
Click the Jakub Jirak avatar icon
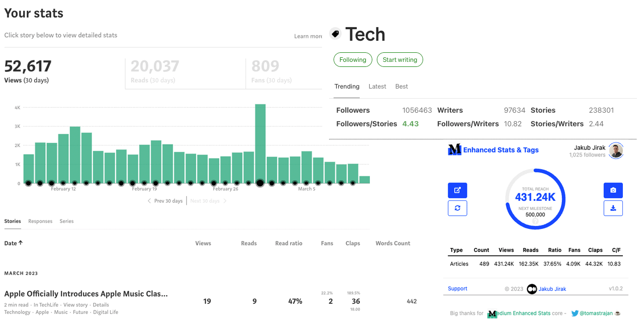tap(616, 150)
